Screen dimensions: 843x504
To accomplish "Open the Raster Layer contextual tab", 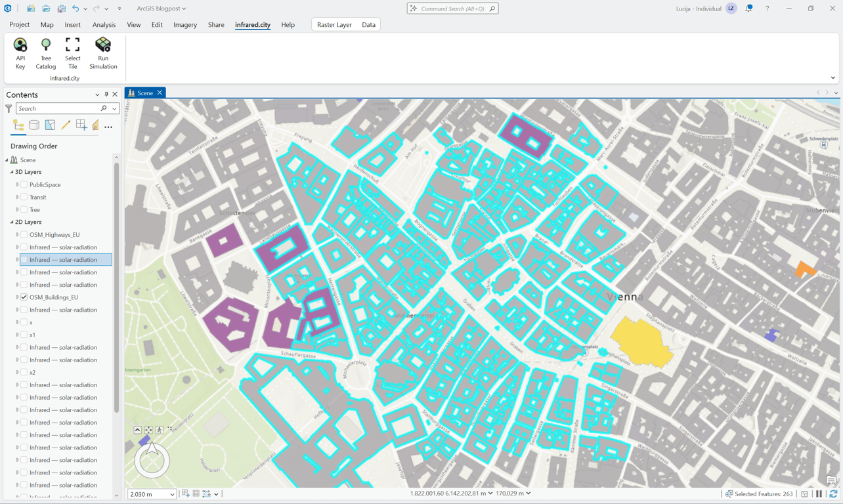I will coord(334,24).
